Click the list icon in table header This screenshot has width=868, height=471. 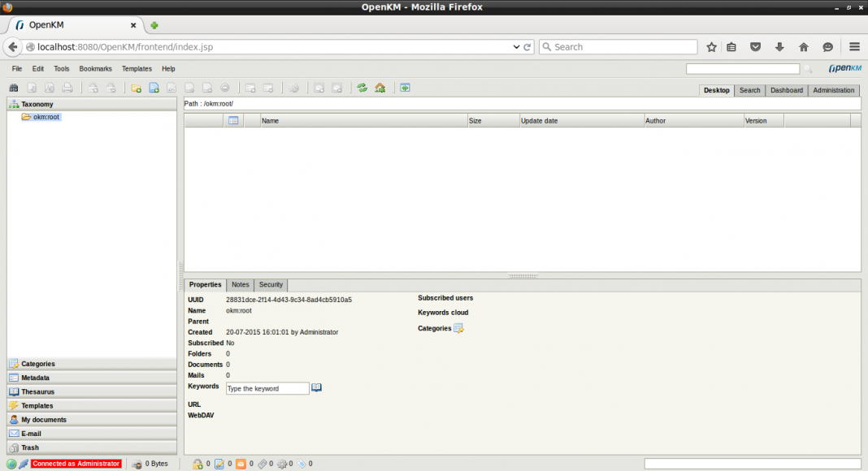pyautogui.click(x=233, y=120)
